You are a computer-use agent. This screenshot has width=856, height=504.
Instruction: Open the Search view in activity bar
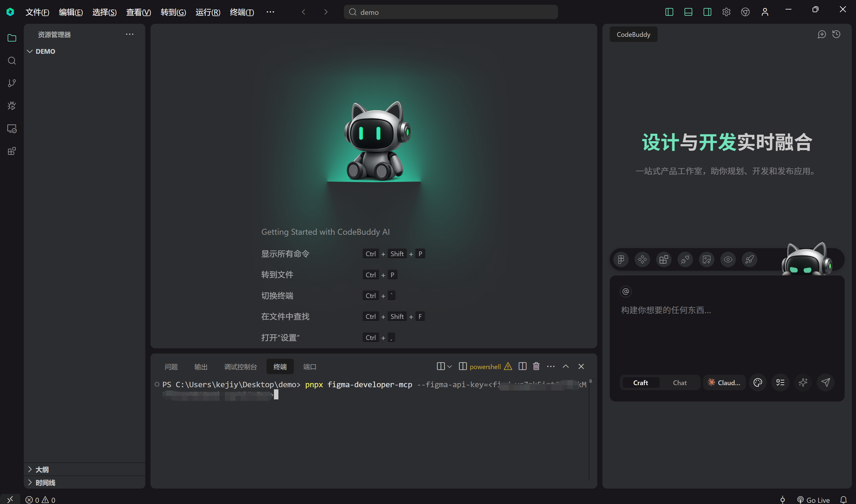(12, 61)
